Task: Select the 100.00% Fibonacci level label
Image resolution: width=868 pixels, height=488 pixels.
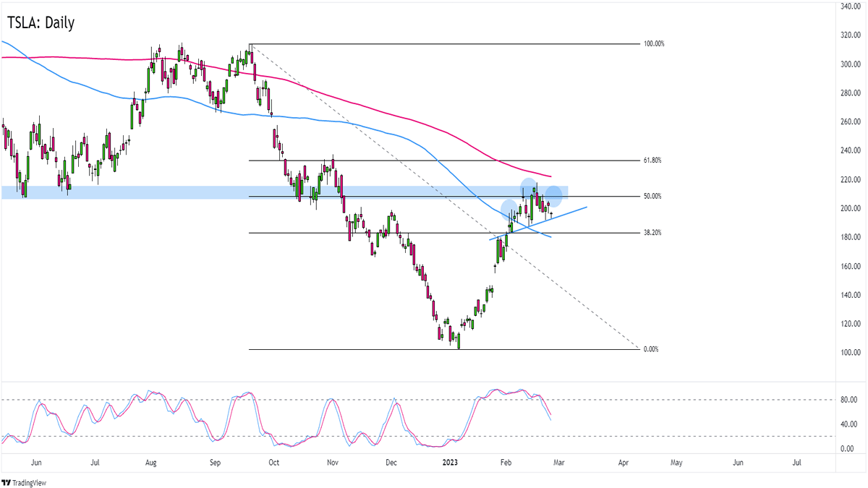Action: click(x=653, y=44)
